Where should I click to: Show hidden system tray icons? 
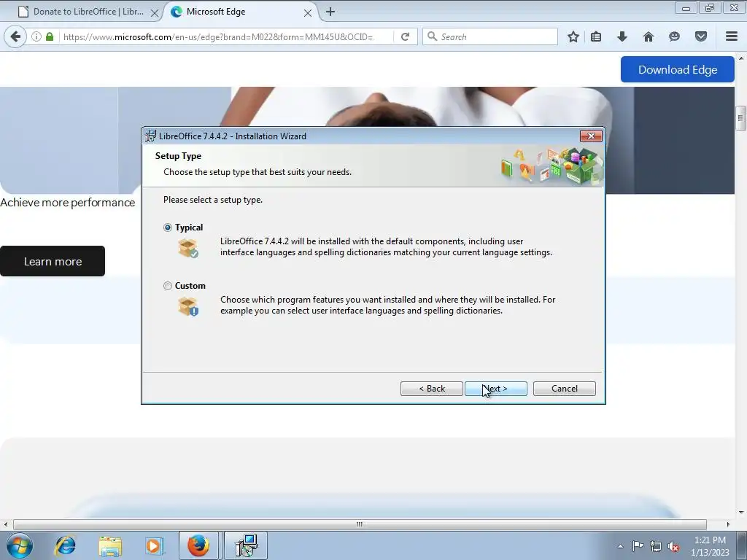[x=620, y=546]
